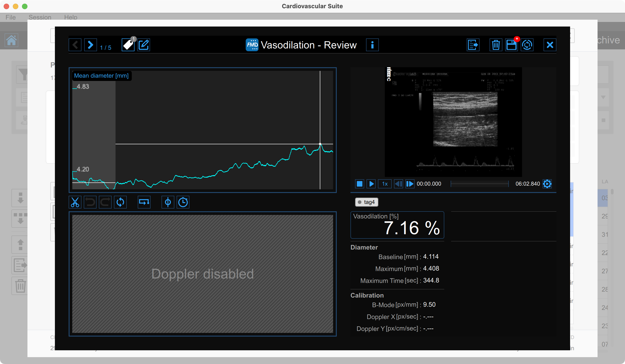The width and height of the screenshot is (625, 364).
Task: Stop the video playback
Action: coord(359,184)
